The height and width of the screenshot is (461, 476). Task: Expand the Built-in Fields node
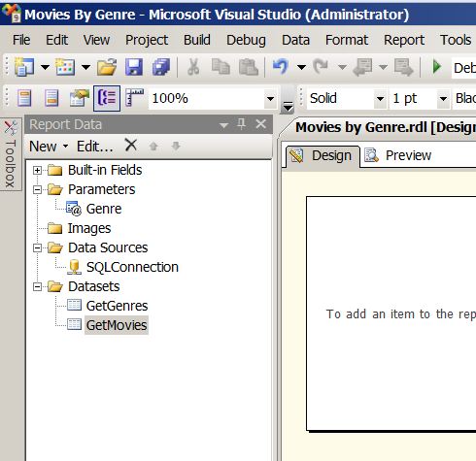38,170
